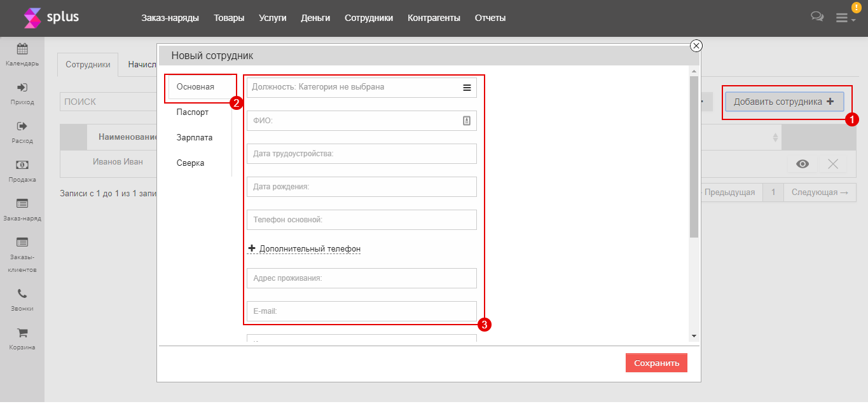Switch to the Зарплата tab
Screen dimensions: 868x404
coord(194,138)
